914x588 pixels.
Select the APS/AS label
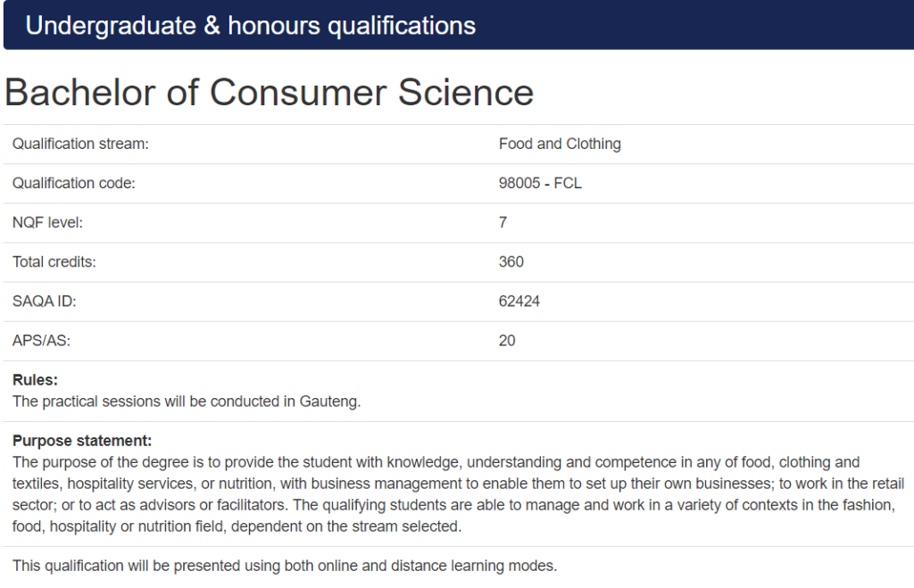39,340
